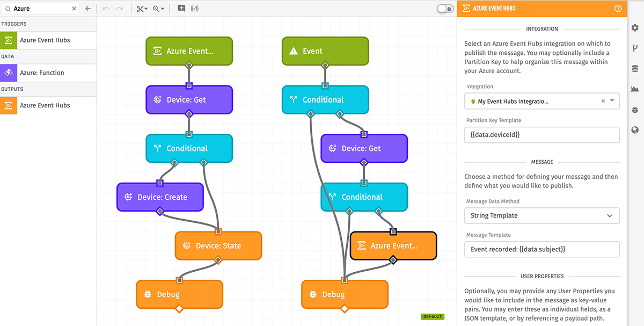Open the debug bug icon panel
The image size is (644, 326).
click(635, 110)
